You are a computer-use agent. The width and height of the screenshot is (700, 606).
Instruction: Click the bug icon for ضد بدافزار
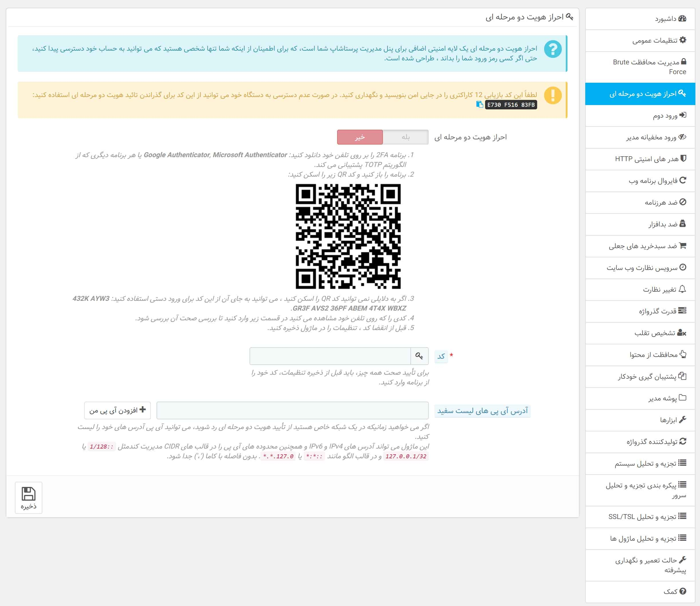pyautogui.click(x=683, y=224)
